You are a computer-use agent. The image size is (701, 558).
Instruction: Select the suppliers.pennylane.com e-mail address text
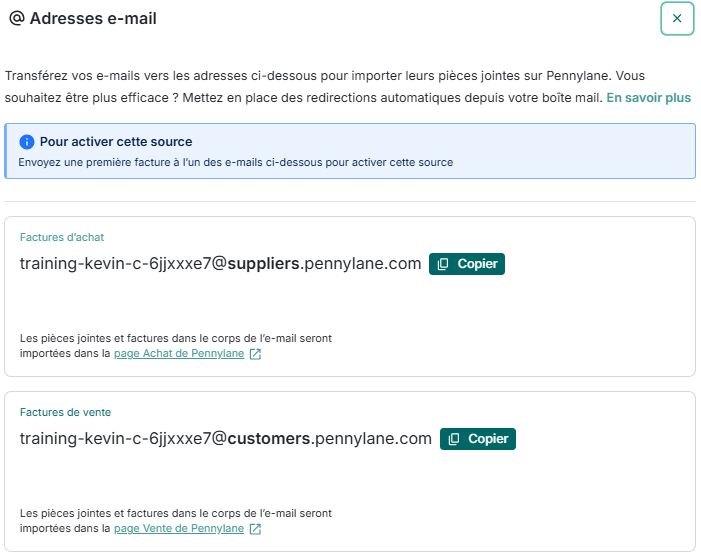pyautogui.click(x=220, y=264)
